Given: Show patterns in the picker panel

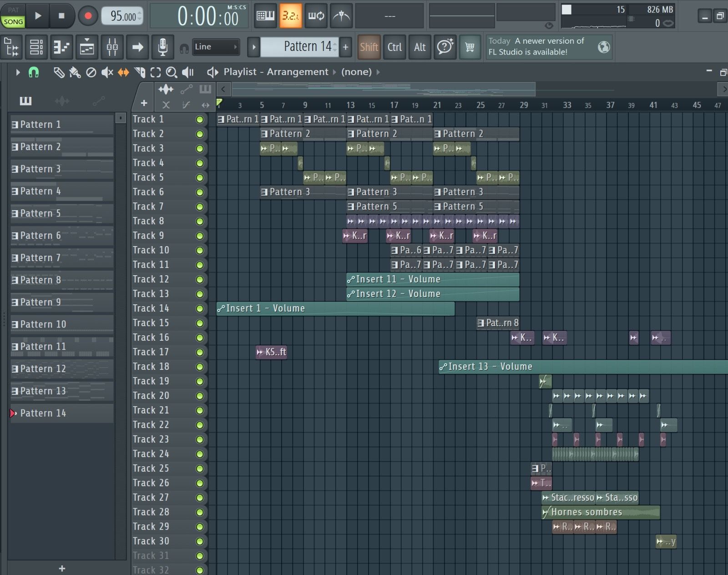Looking at the screenshot, I should [25, 101].
